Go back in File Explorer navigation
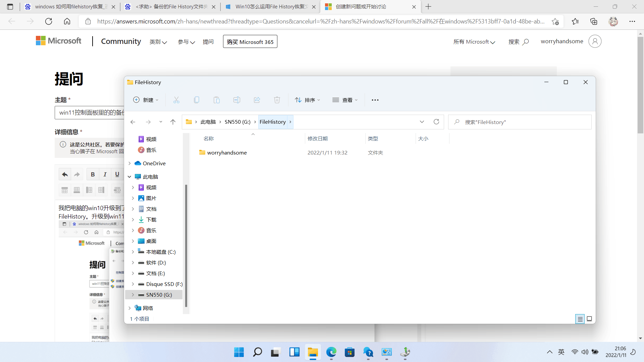The height and width of the screenshot is (362, 644). (133, 122)
